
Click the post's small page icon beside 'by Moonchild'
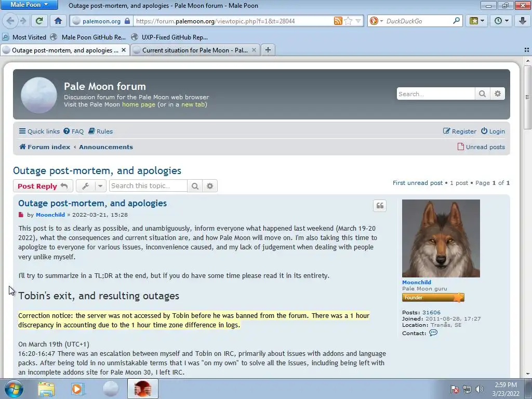click(x=21, y=215)
